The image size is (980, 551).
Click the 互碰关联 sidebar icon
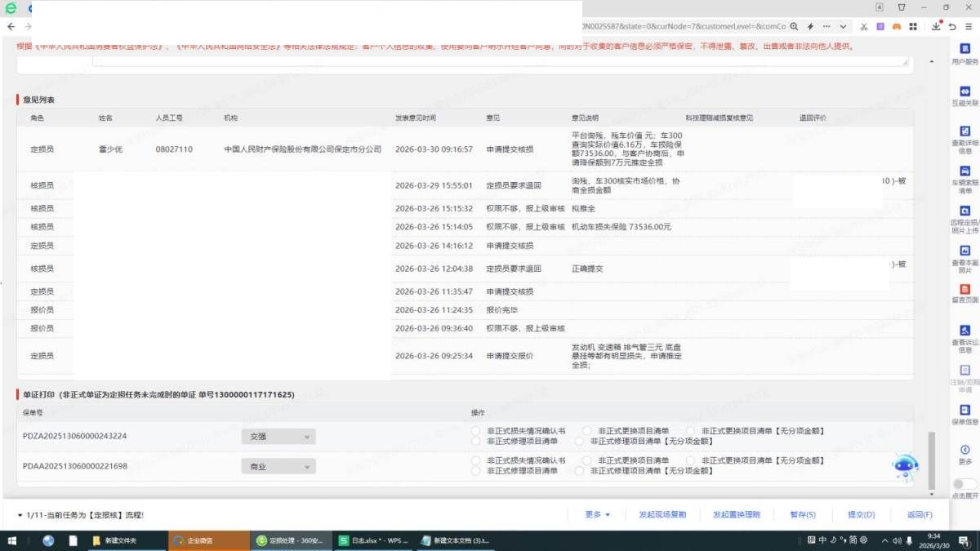(x=964, y=92)
